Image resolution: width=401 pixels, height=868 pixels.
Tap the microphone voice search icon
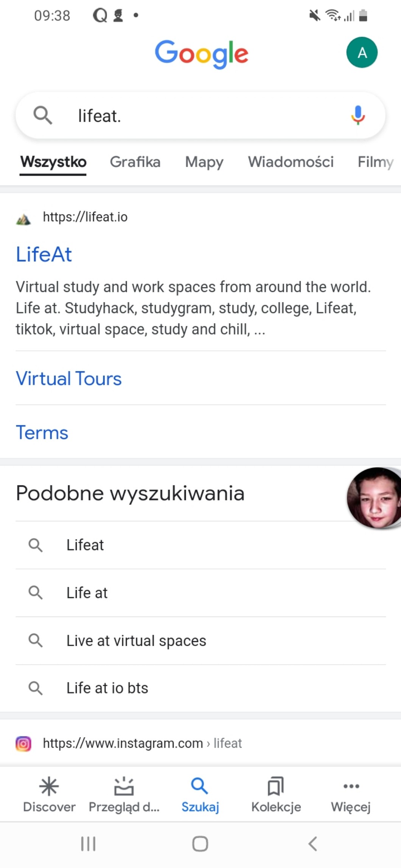click(x=357, y=115)
